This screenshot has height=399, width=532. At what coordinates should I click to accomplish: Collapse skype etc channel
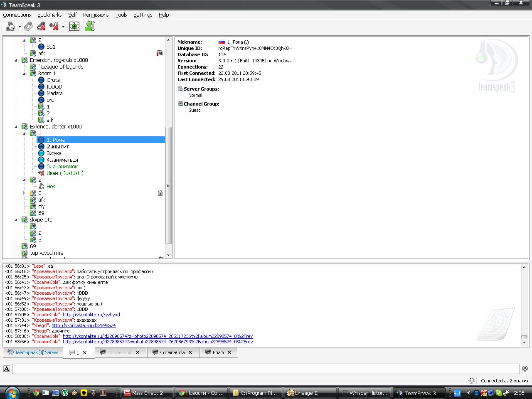tap(16, 220)
